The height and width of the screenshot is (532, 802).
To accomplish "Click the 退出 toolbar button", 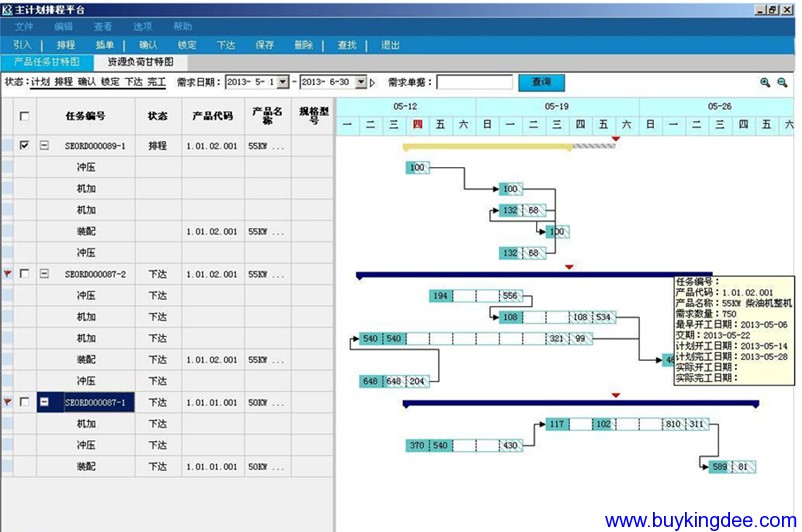I will click(x=390, y=45).
